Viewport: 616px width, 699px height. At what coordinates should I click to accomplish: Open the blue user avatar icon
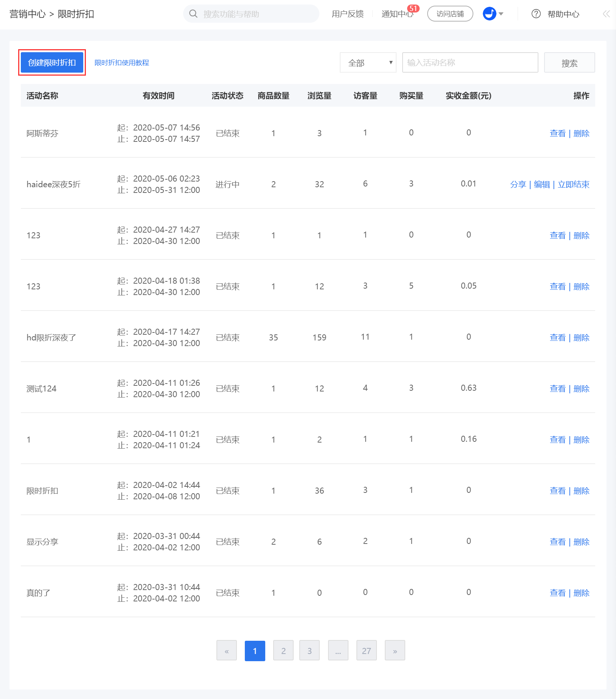(x=489, y=14)
